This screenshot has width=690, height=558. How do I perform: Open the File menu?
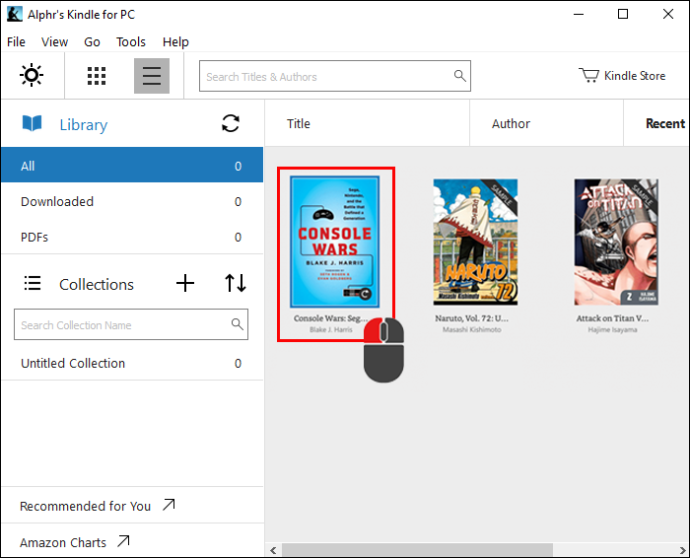pyautogui.click(x=16, y=42)
